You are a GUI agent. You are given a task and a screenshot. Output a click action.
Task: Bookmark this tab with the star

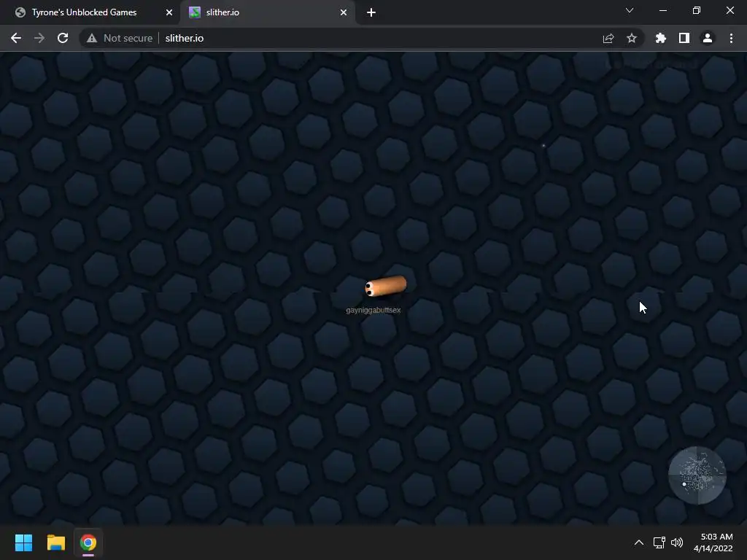tap(632, 38)
